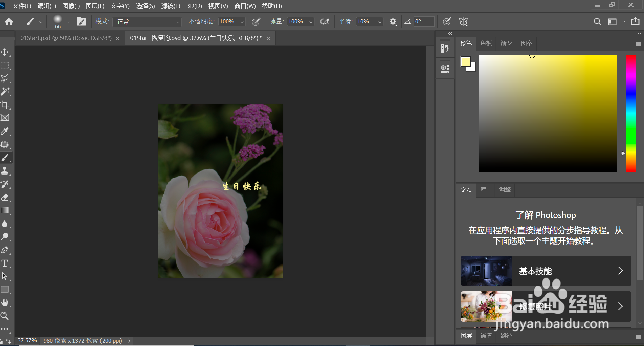The height and width of the screenshot is (346, 644).
Task: Select the History Brush tool
Action: tap(5, 184)
